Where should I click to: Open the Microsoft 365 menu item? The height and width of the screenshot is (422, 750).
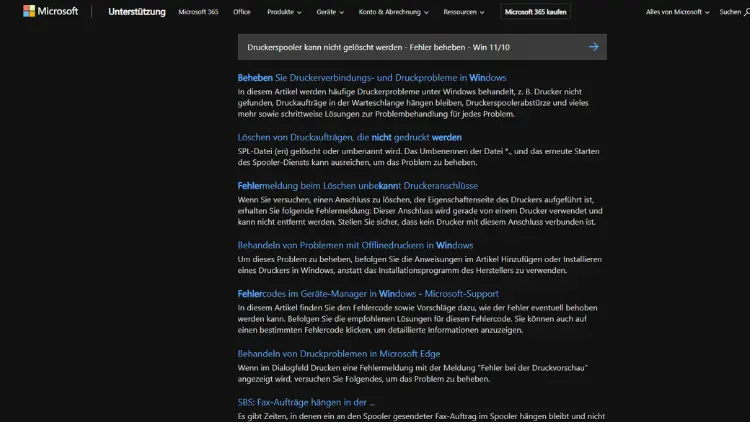tap(198, 12)
